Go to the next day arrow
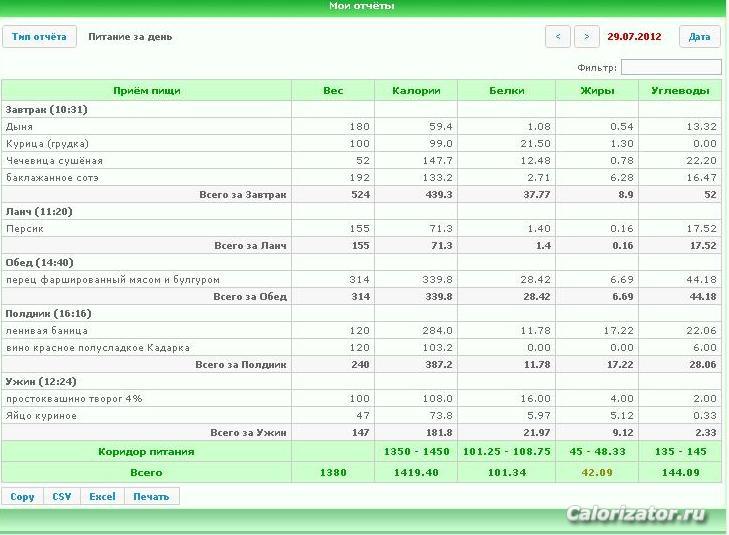This screenshot has height=535, width=729. tap(587, 37)
